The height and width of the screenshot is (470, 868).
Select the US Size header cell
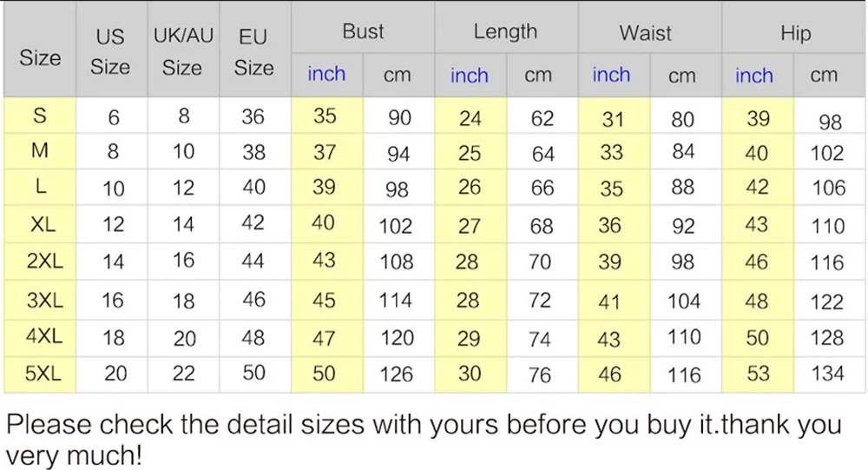pyautogui.click(x=110, y=52)
